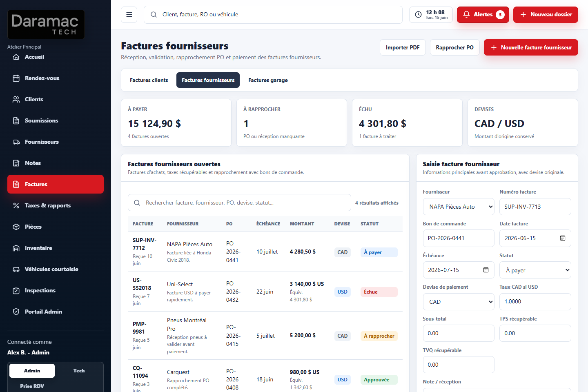Click the Fournisseurs truck icon
The width and height of the screenshot is (588, 392).
click(16, 142)
